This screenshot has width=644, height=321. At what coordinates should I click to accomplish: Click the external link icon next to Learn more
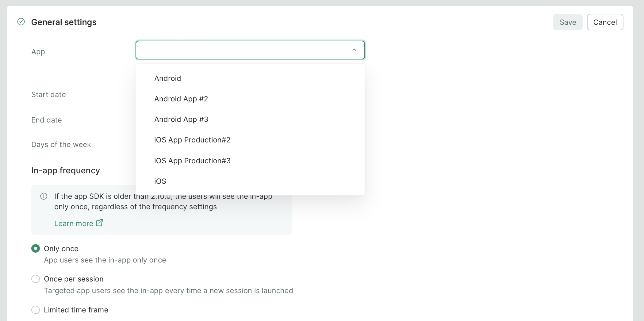pos(99,223)
